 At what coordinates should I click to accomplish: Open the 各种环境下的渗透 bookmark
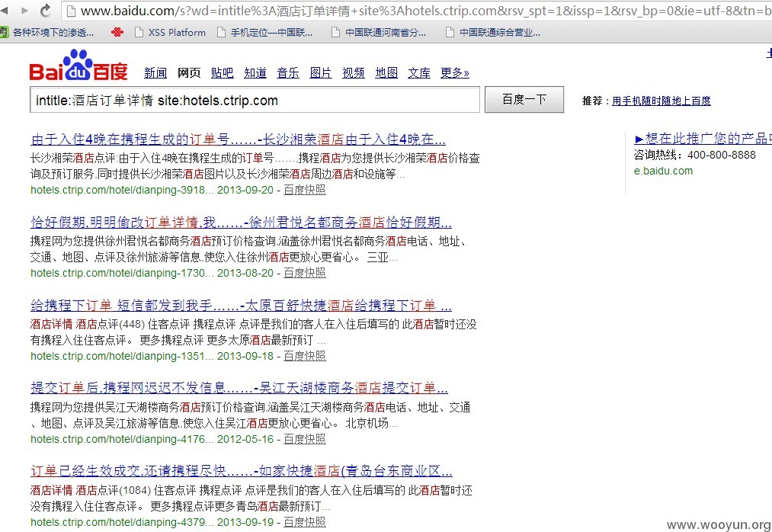point(46,33)
